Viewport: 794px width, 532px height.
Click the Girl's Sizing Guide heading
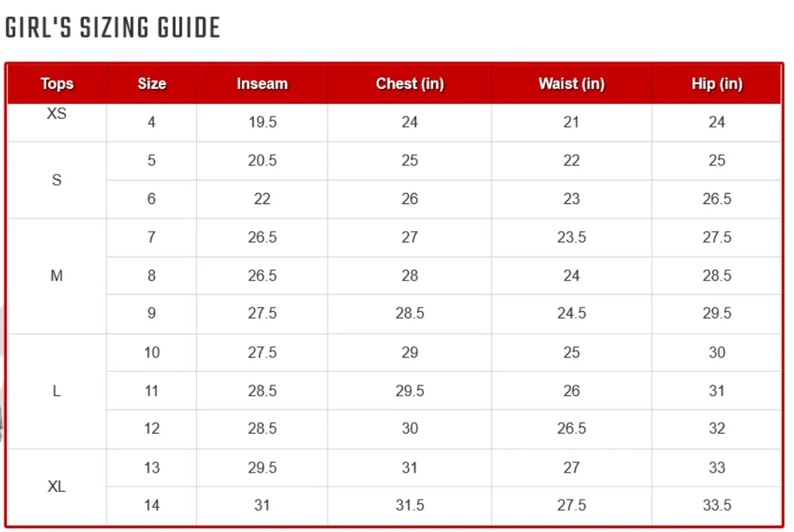tap(113, 28)
